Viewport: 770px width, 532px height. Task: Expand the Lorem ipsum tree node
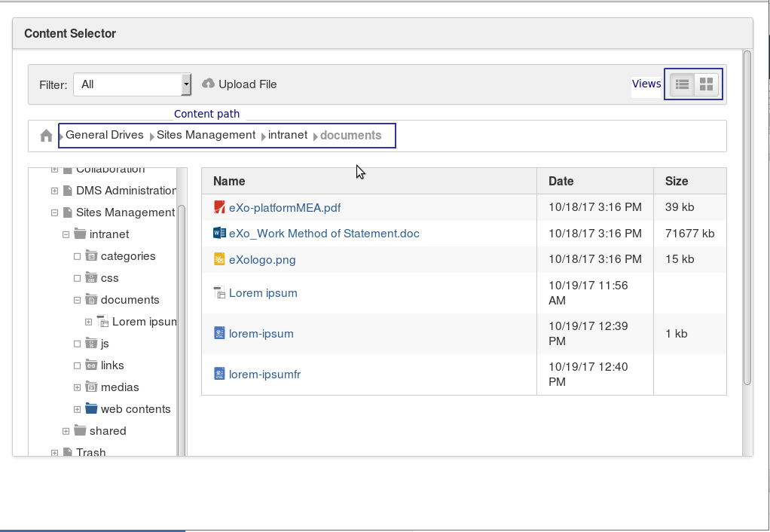[x=88, y=322]
